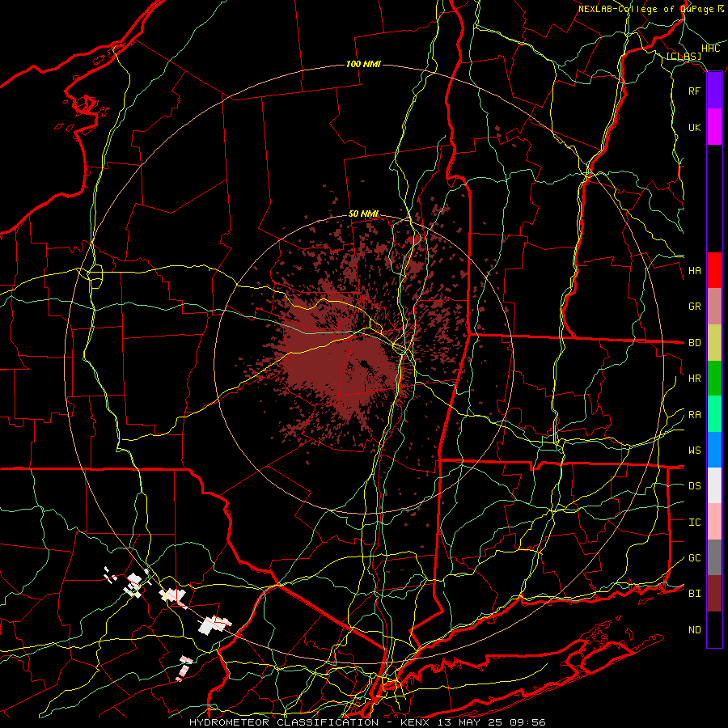Click the DS white legend swatch
728x728 pixels.
coord(714,485)
